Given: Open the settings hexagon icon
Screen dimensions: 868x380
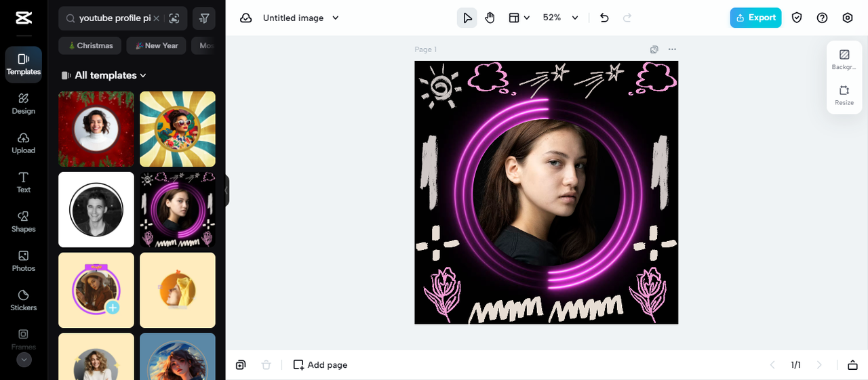Looking at the screenshot, I should coord(847,18).
